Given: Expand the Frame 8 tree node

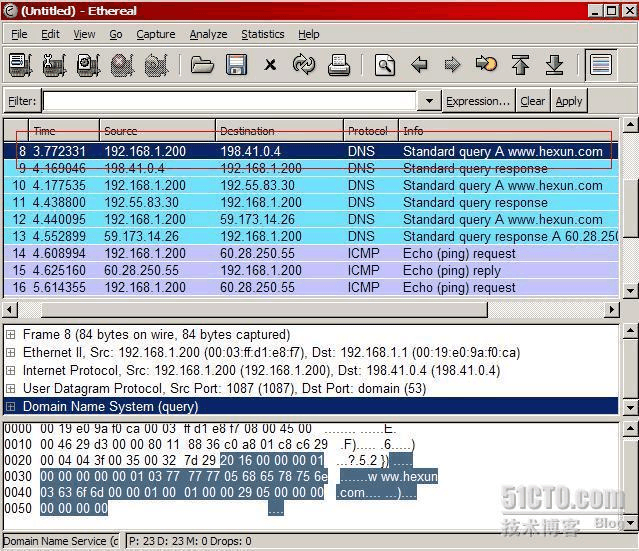Looking at the screenshot, I should [x=11, y=335].
